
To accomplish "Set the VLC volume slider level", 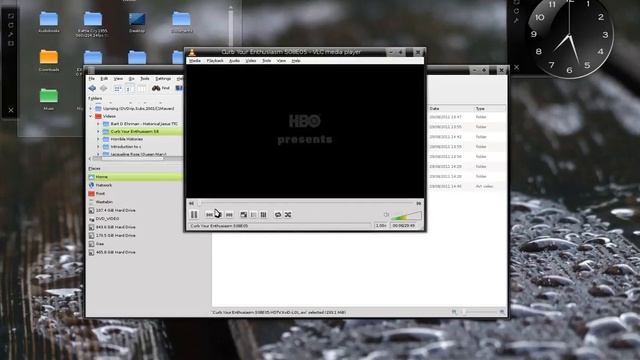I will pos(406,216).
